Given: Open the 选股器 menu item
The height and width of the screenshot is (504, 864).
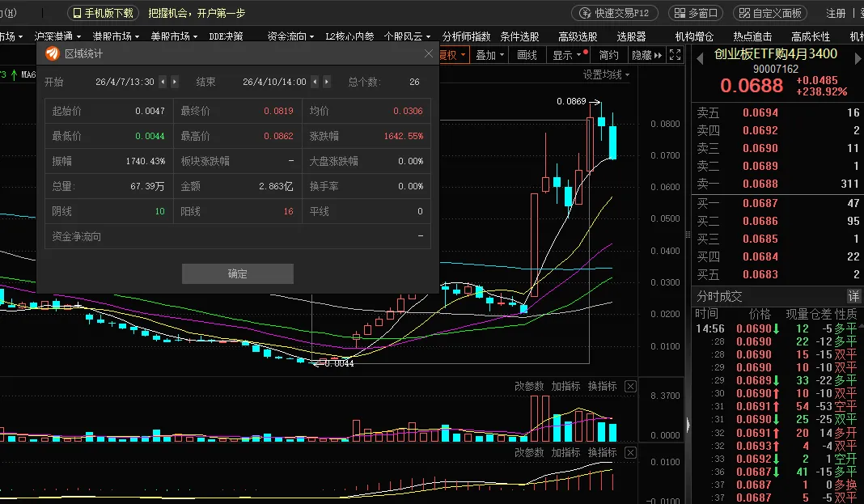Looking at the screenshot, I should click(x=631, y=36).
